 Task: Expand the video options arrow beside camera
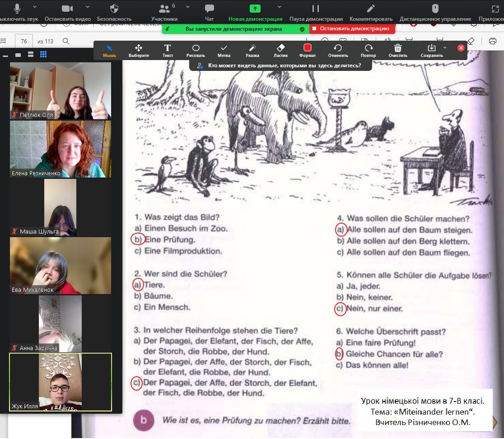pos(87,7)
